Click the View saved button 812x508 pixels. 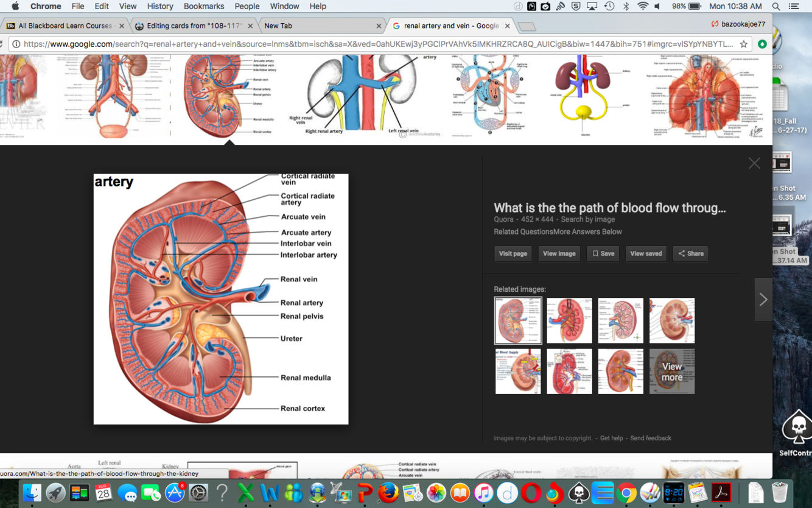(646, 253)
